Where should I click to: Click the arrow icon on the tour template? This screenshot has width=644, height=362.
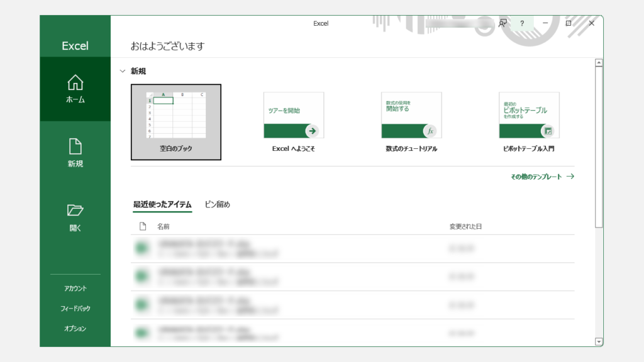[x=312, y=131]
